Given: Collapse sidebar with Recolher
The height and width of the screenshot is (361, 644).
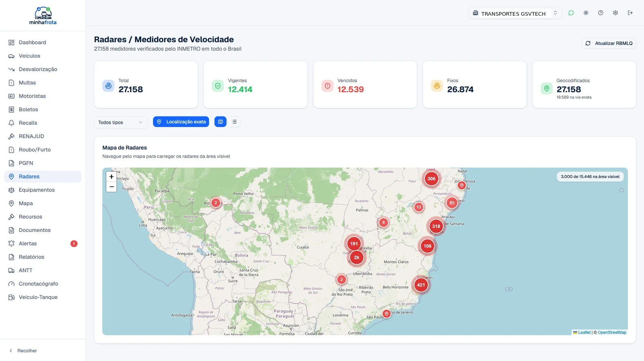Looking at the screenshot, I should (23, 351).
